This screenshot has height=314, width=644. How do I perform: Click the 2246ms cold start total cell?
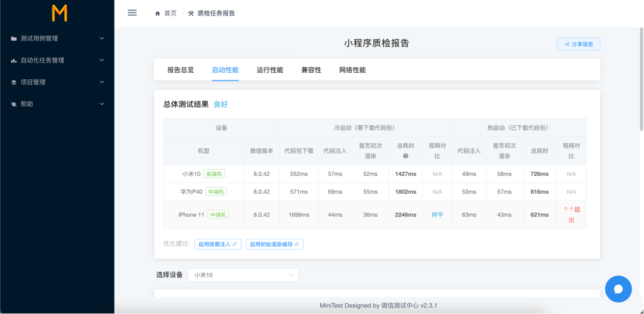click(406, 214)
